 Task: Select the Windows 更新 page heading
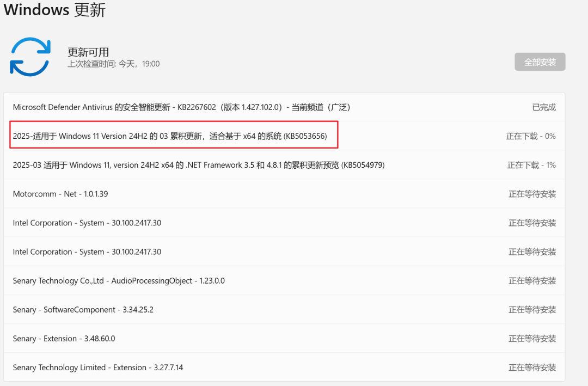coord(55,10)
